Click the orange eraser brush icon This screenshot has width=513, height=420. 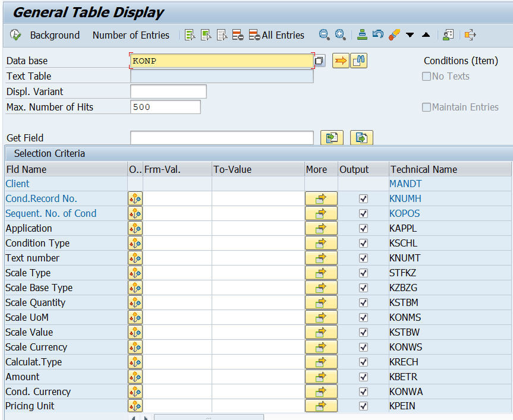pyautogui.click(x=394, y=34)
